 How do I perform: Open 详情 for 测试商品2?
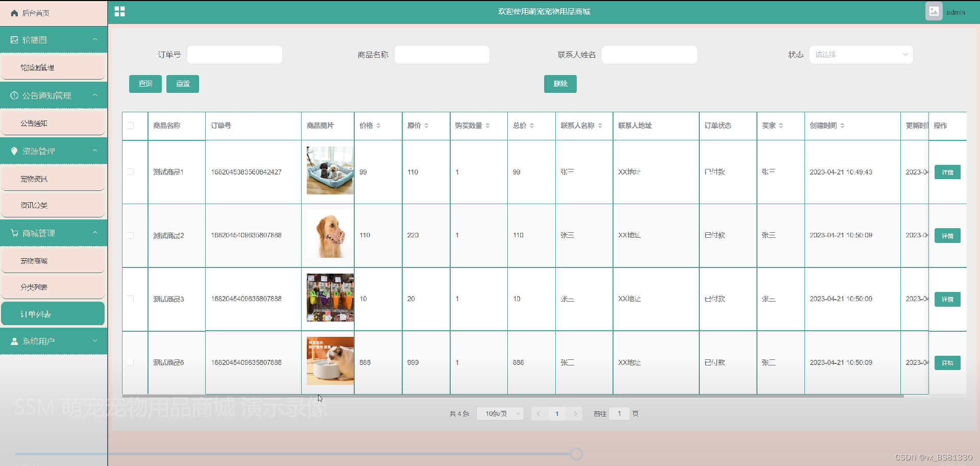pyautogui.click(x=947, y=236)
